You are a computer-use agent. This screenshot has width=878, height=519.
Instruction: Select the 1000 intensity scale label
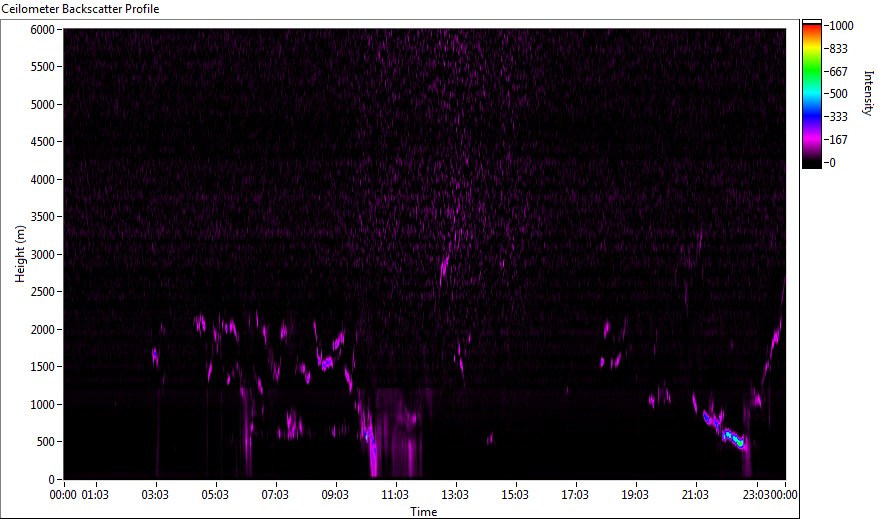tap(842, 26)
